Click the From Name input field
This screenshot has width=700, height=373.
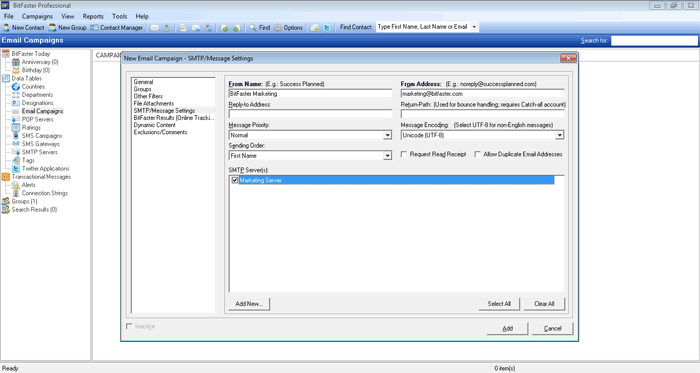point(310,94)
